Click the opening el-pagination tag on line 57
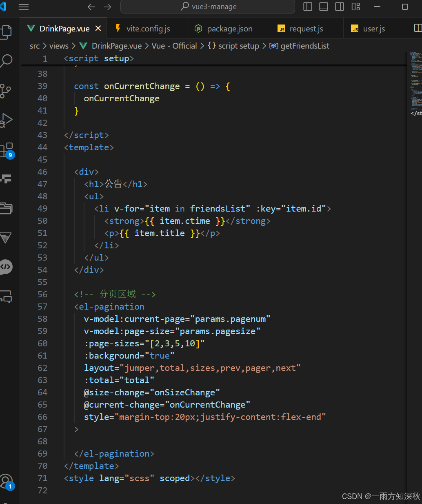This screenshot has width=422, height=504. click(x=109, y=307)
